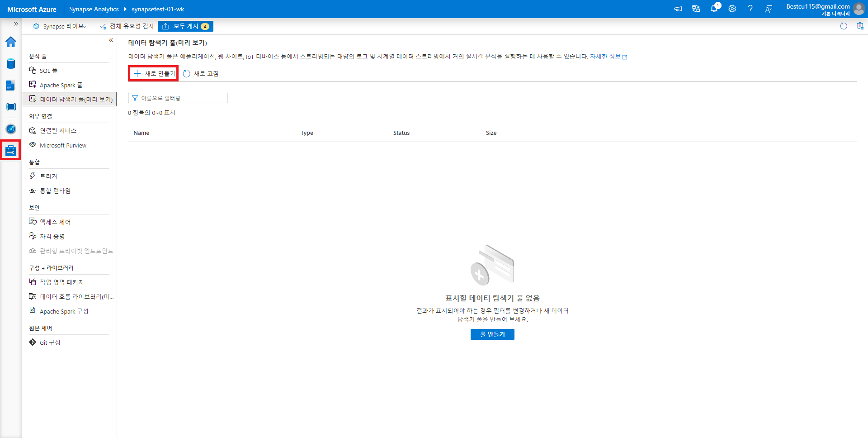Click the Type column header
The image size is (868, 438).
307,133
